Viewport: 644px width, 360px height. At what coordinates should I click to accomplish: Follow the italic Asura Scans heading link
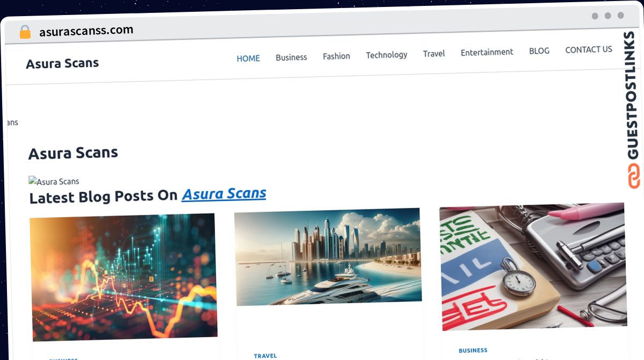pos(224,193)
